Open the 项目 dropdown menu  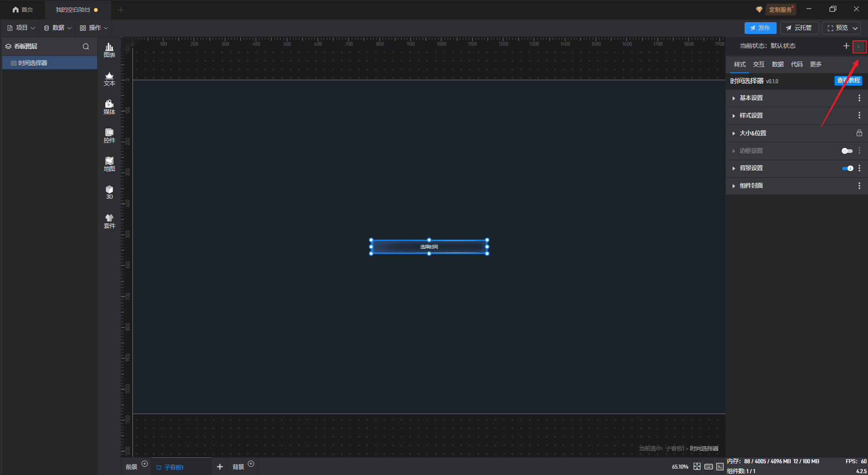tap(21, 28)
